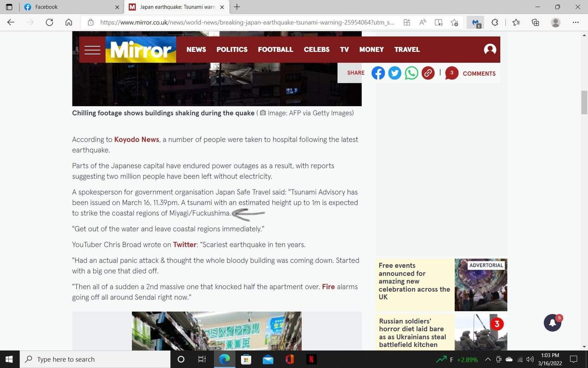Click the page vertical scrollbar thumb
This screenshot has width=588, height=368.
point(584,103)
